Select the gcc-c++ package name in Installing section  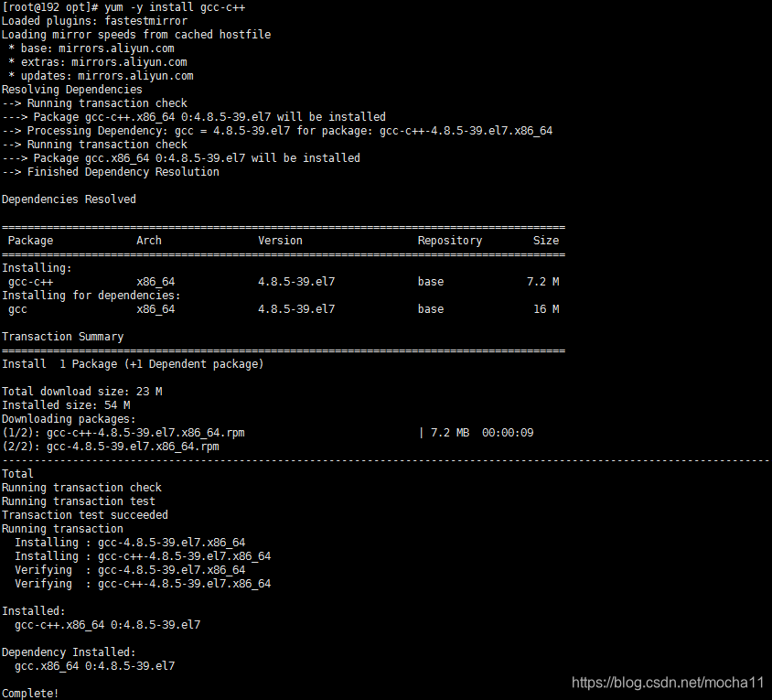pos(32,281)
